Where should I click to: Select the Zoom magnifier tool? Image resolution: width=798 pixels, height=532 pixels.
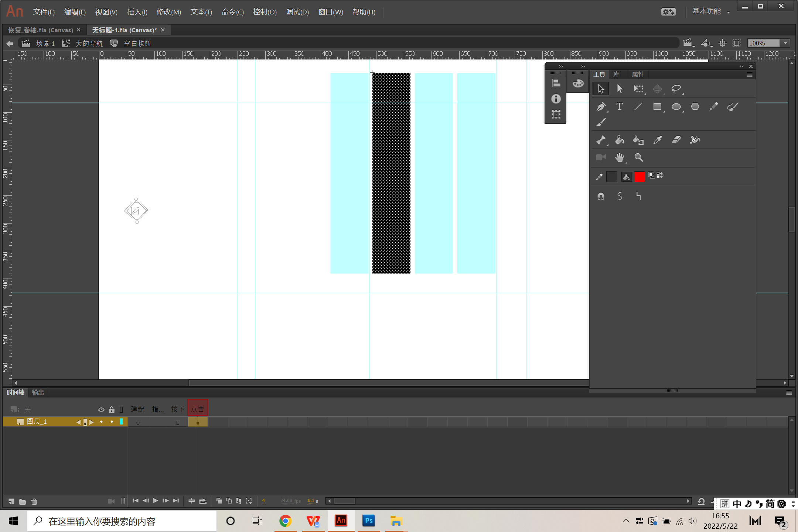click(639, 158)
